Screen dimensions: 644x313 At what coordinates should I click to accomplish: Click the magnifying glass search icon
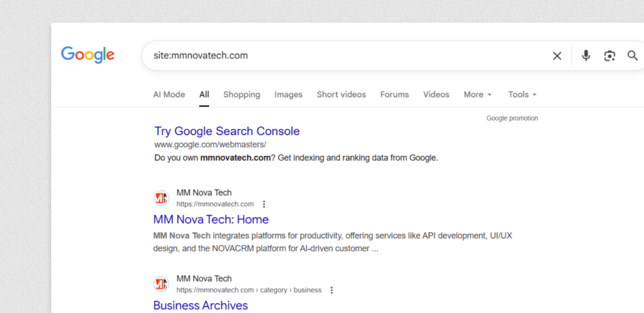coord(632,56)
